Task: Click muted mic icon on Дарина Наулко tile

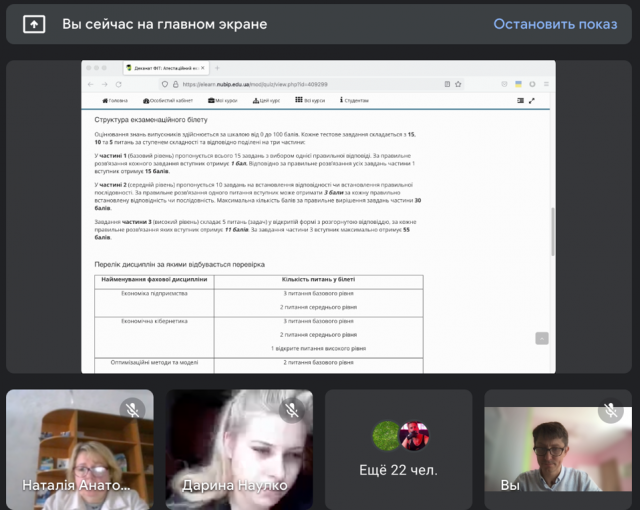Action: tap(292, 410)
